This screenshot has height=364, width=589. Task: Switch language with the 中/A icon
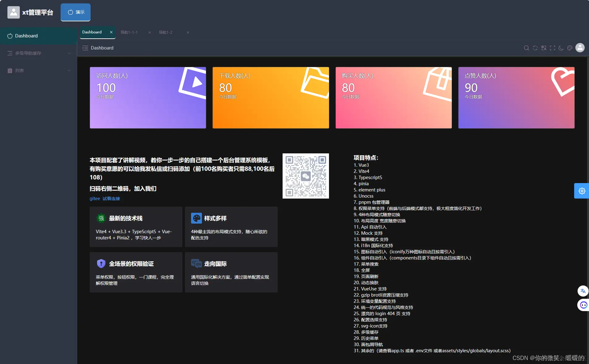(x=544, y=48)
